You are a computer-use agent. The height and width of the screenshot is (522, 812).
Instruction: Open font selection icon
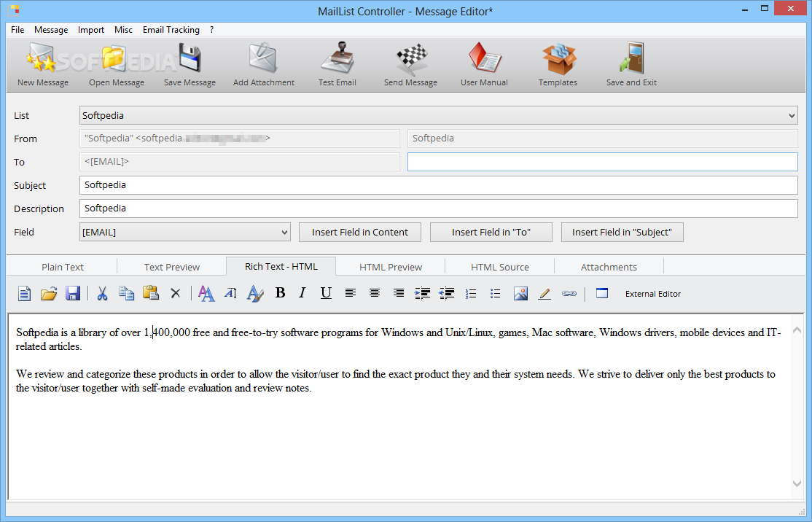206,294
